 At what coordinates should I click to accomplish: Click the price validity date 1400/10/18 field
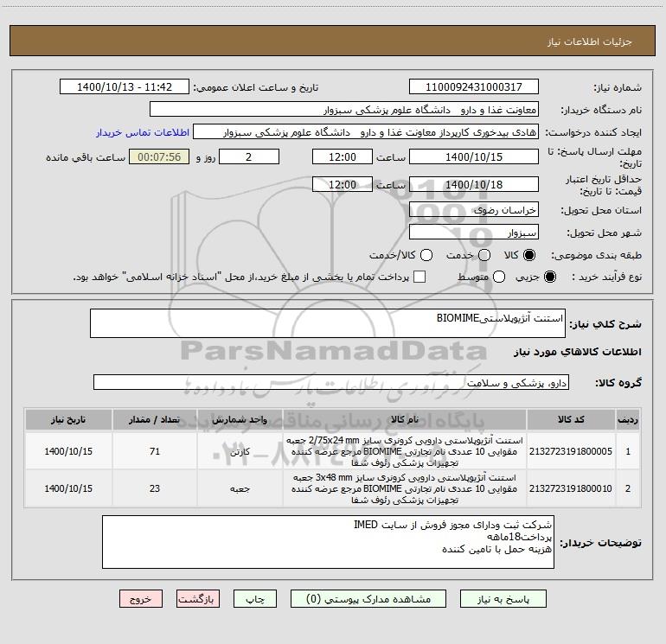click(474, 184)
